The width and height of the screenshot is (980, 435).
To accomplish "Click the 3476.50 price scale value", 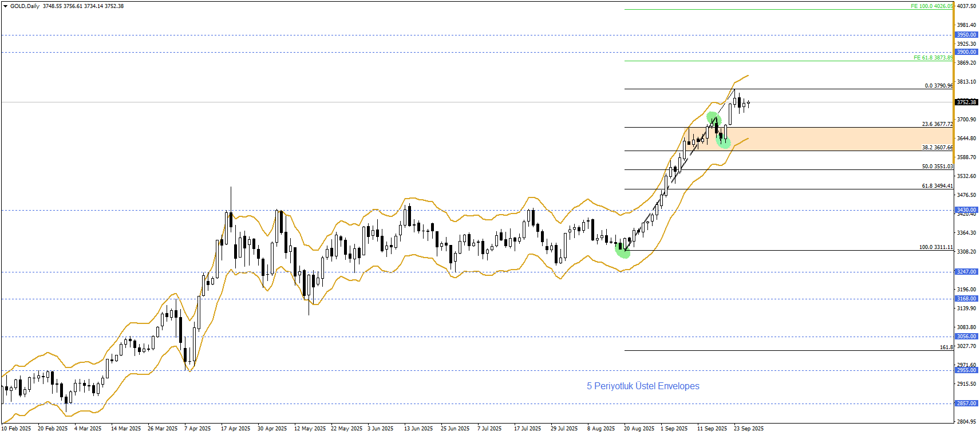I will click(x=967, y=195).
